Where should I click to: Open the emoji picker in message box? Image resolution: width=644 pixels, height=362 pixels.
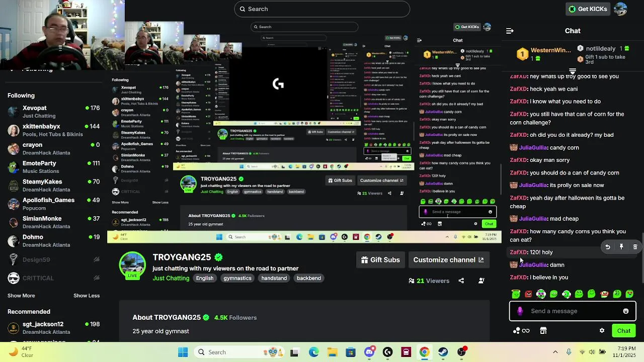[x=626, y=311]
